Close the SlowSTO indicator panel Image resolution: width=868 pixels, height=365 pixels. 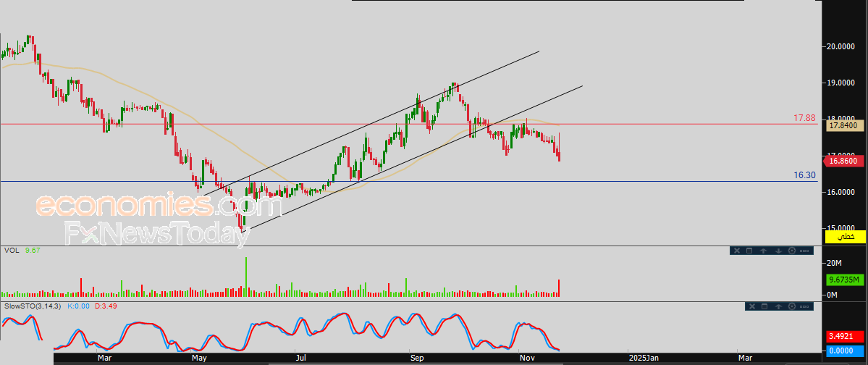(752, 306)
